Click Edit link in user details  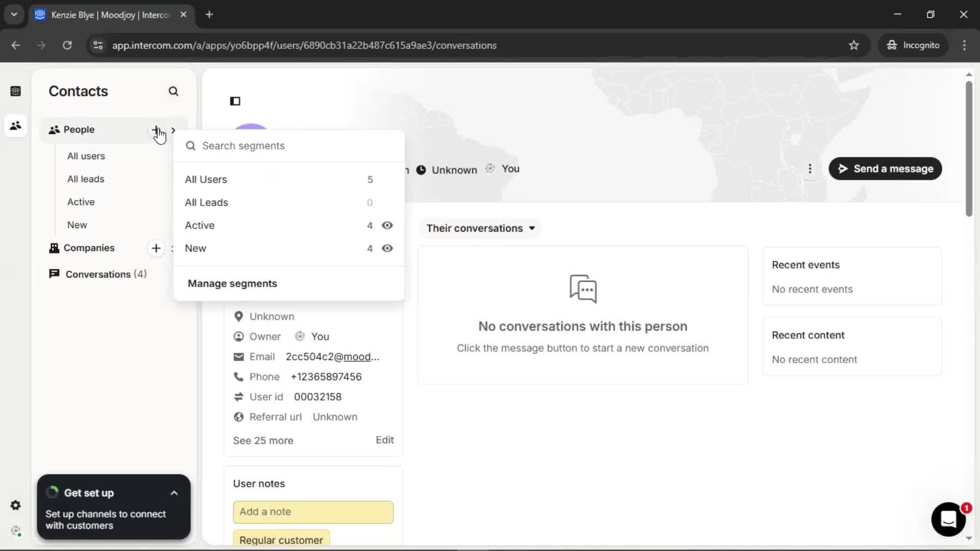point(384,440)
